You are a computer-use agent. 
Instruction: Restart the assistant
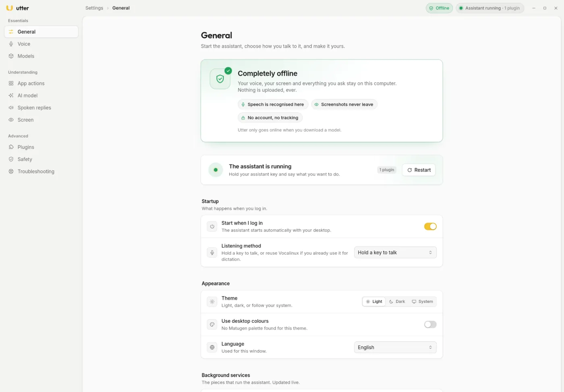pyautogui.click(x=419, y=170)
